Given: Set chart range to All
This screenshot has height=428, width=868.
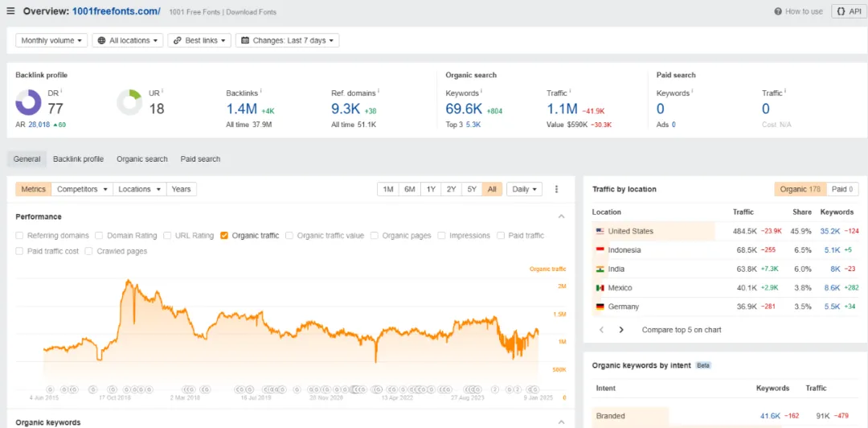Looking at the screenshot, I should (492, 189).
